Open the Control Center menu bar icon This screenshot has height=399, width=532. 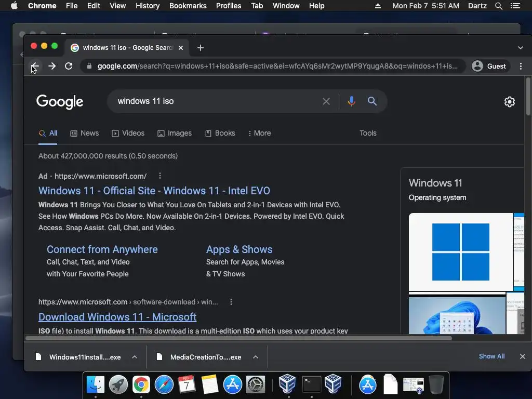(515, 6)
